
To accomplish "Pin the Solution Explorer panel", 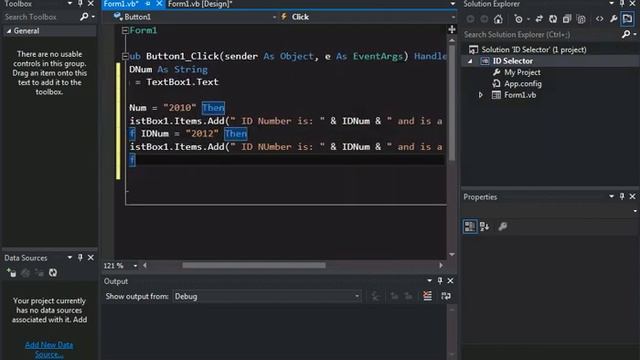I will [622, 4].
